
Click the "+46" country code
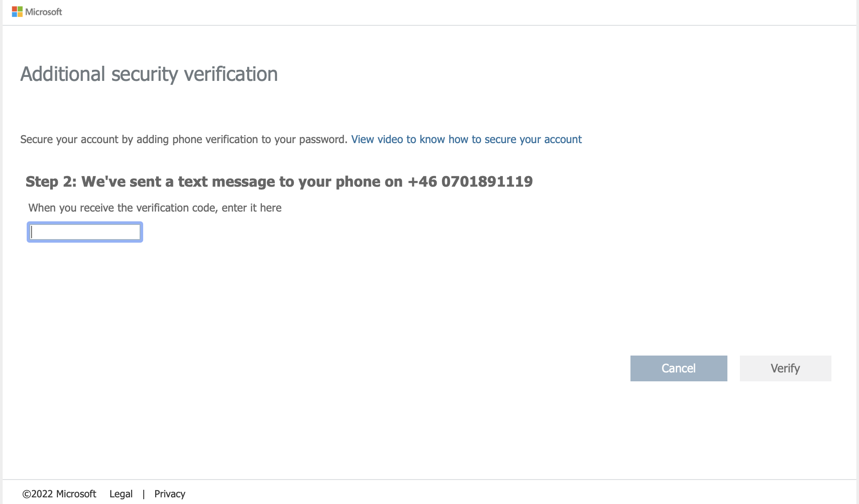coord(422,182)
